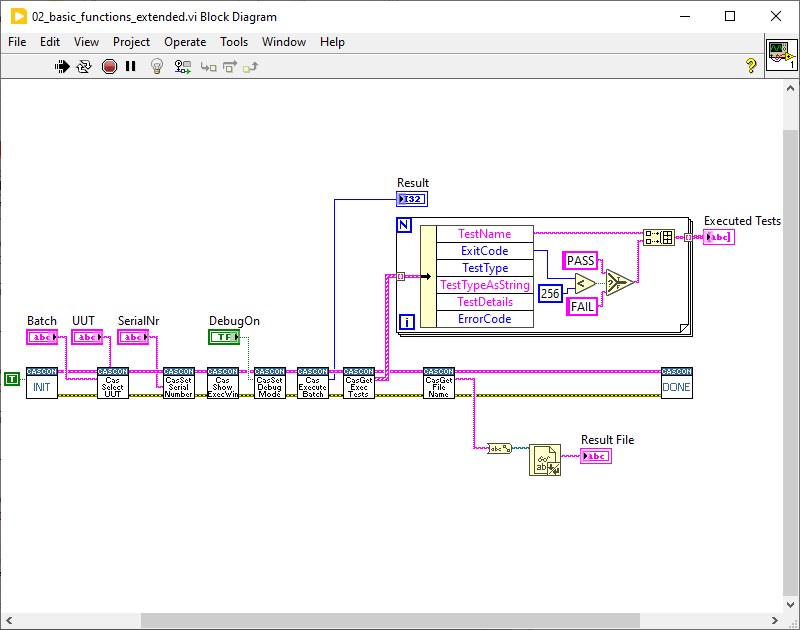Click the vertical scrollbar up arrow
The height and width of the screenshot is (630, 800).
pos(790,88)
